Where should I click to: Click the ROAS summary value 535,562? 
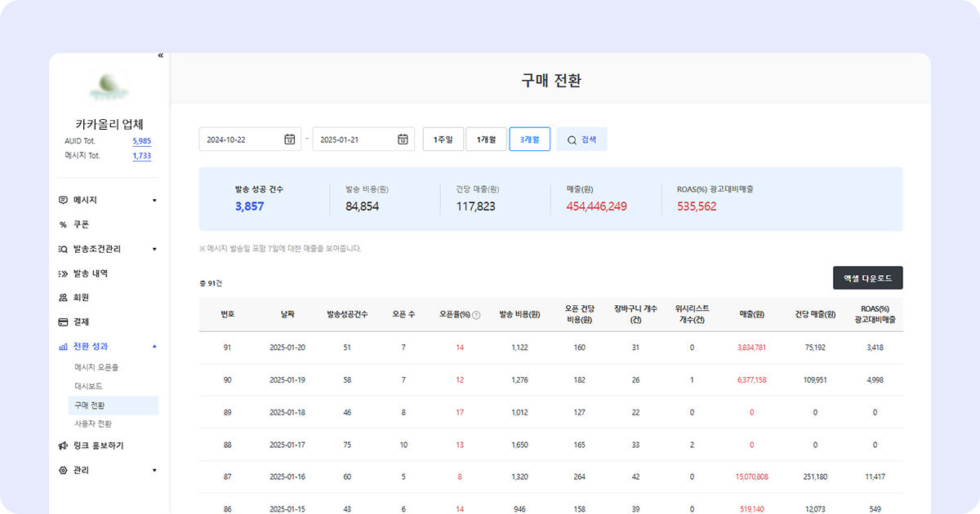pyautogui.click(x=697, y=206)
